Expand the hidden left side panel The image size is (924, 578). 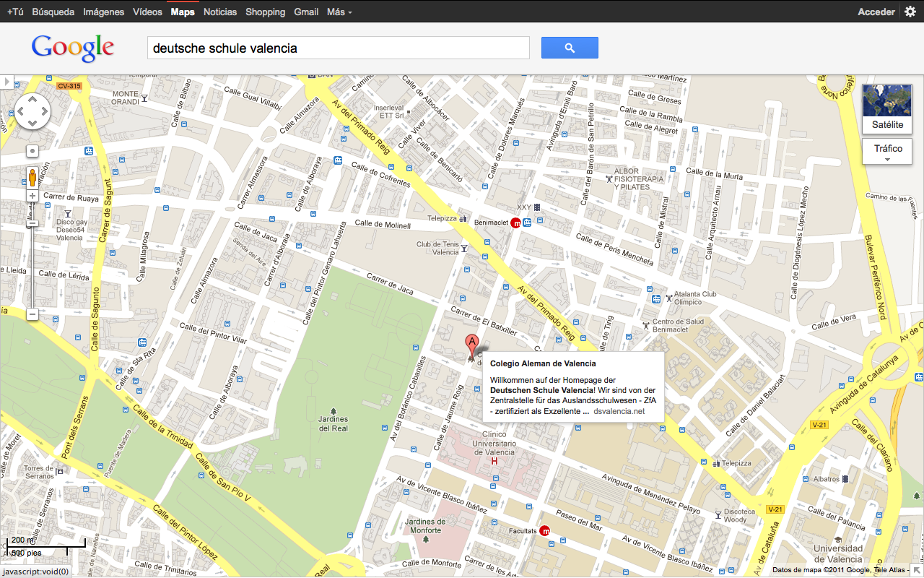(6, 82)
